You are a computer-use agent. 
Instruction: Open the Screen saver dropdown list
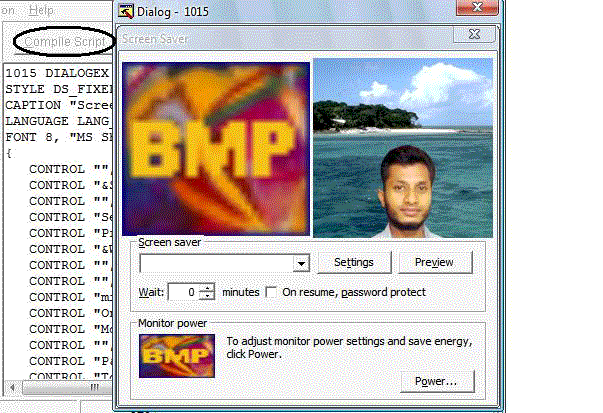tap(301, 263)
